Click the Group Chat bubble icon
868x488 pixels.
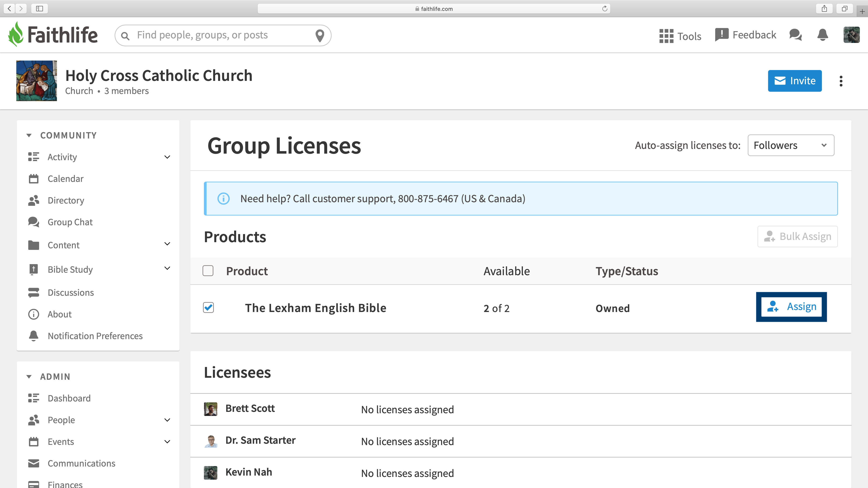click(x=33, y=222)
